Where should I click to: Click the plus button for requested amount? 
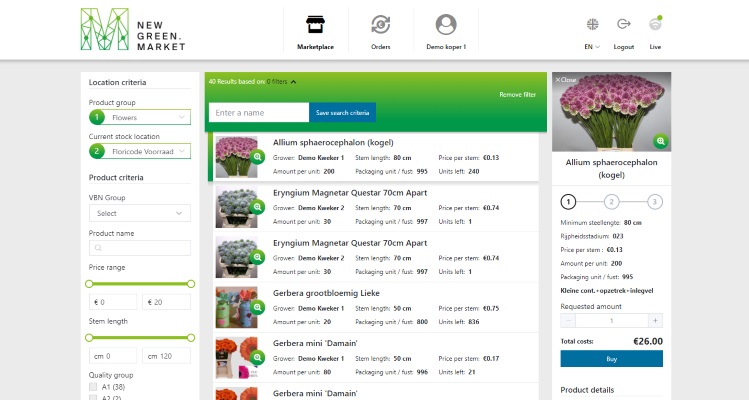655,321
